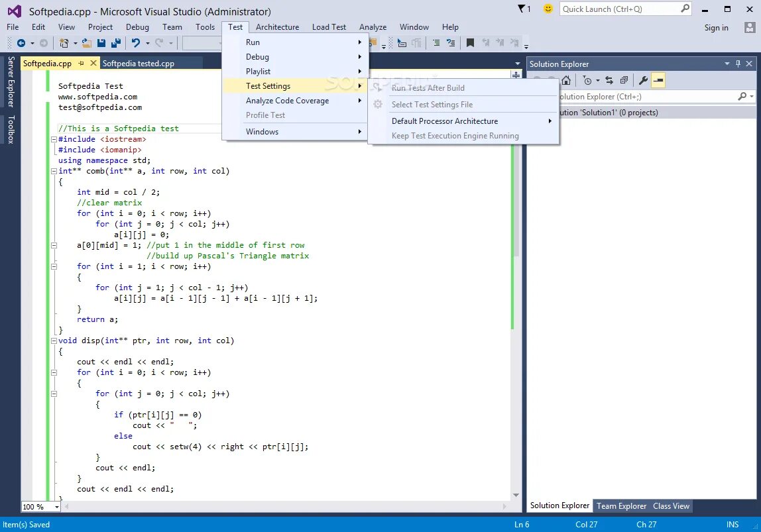Comment out the selected lines icon
This screenshot has height=532, width=761.
click(x=436, y=43)
